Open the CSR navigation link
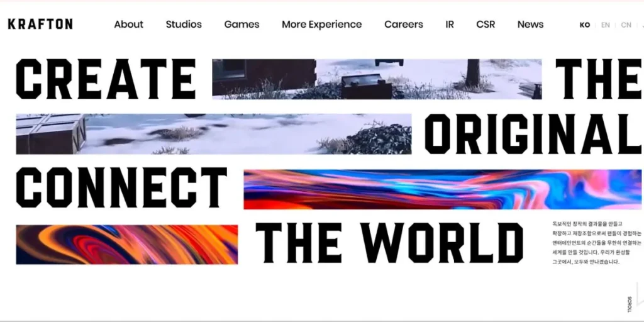 point(486,25)
